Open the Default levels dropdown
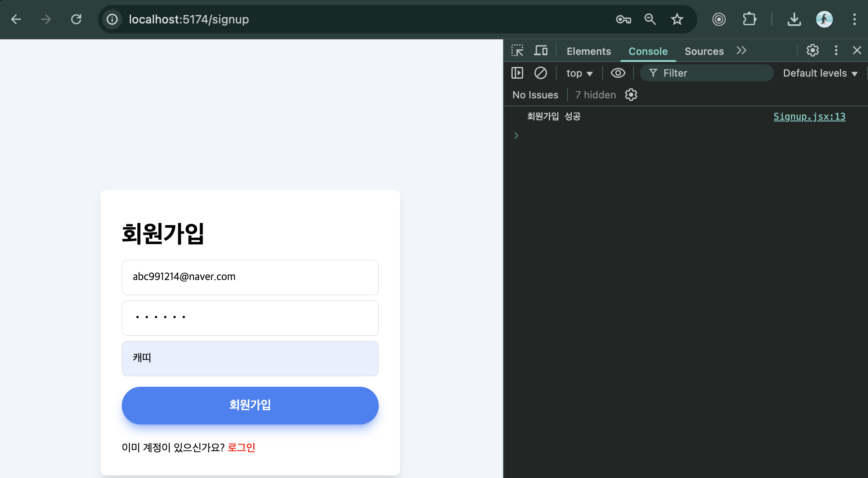The height and width of the screenshot is (478, 868). coord(820,73)
